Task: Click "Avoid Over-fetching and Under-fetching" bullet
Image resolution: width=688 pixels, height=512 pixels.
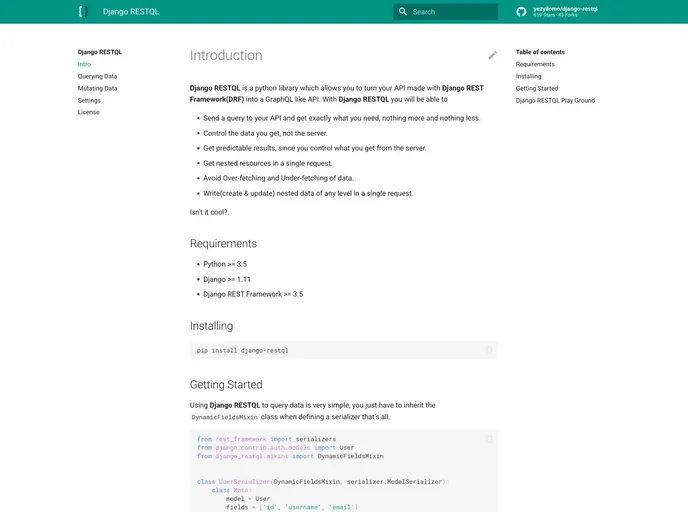Action: 278,178
